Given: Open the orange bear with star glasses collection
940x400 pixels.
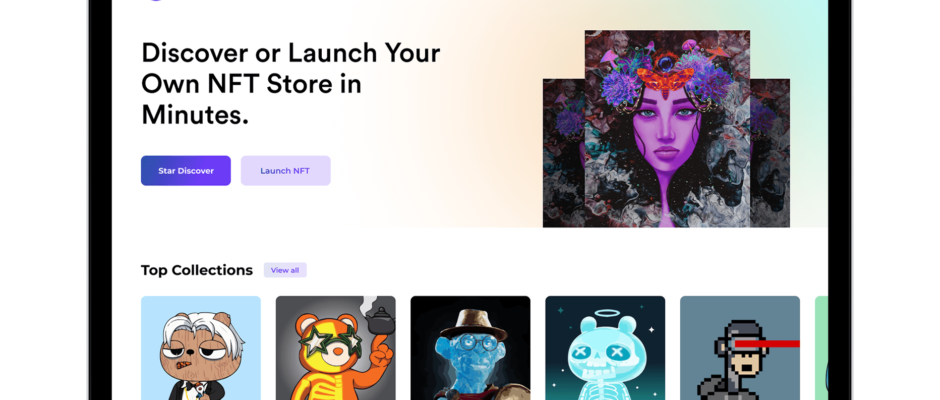Looking at the screenshot, I should tap(336, 348).
